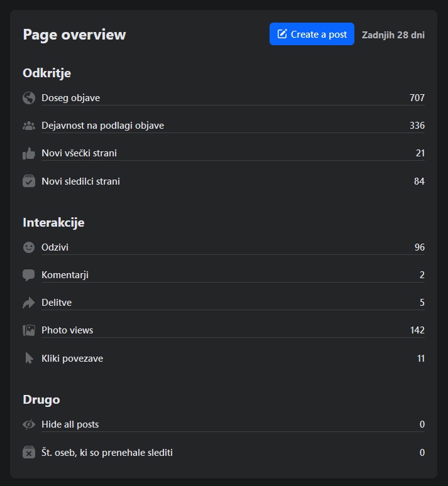The width and height of the screenshot is (448, 486).
Task: Click the crossed-eye icon beside Hide all posts
Action: point(28,424)
